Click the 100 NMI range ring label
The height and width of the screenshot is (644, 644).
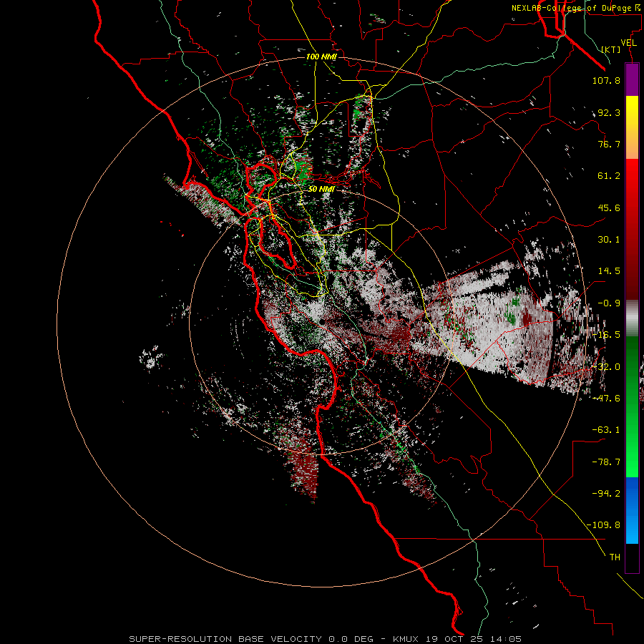(x=321, y=57)
